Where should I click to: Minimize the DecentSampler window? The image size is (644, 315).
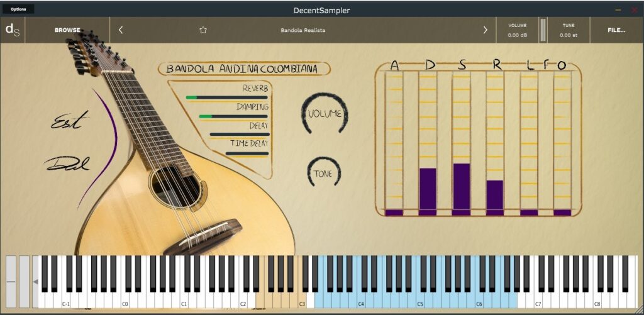[618, 9]
